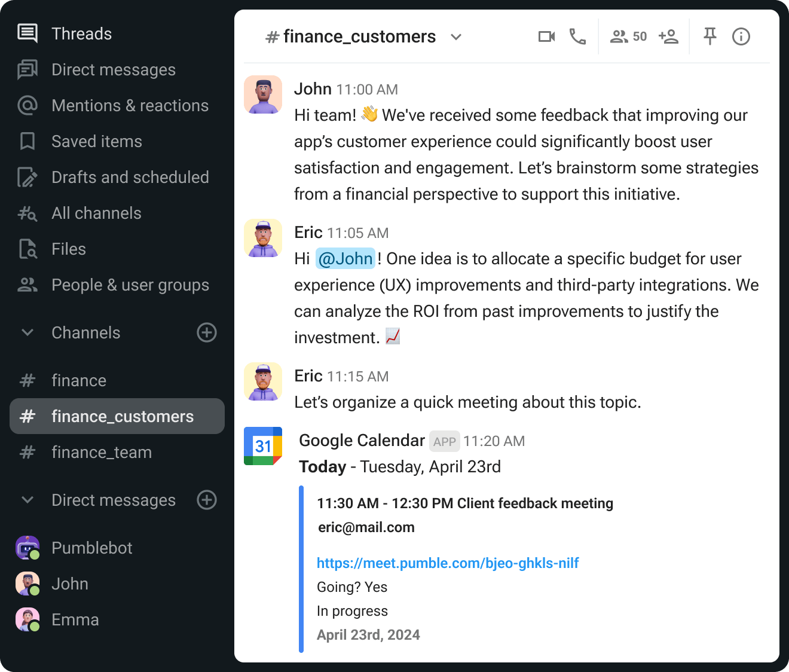Collapse the Channels section chevron
The width and height of the screenshot is (789, 672).
(27, 332)
